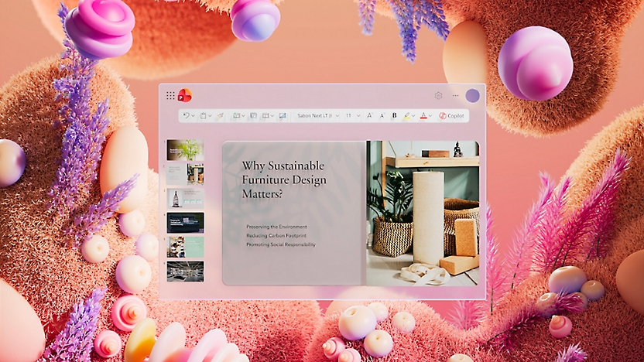Select the last slide thumbnail

[x=185, y=271]
